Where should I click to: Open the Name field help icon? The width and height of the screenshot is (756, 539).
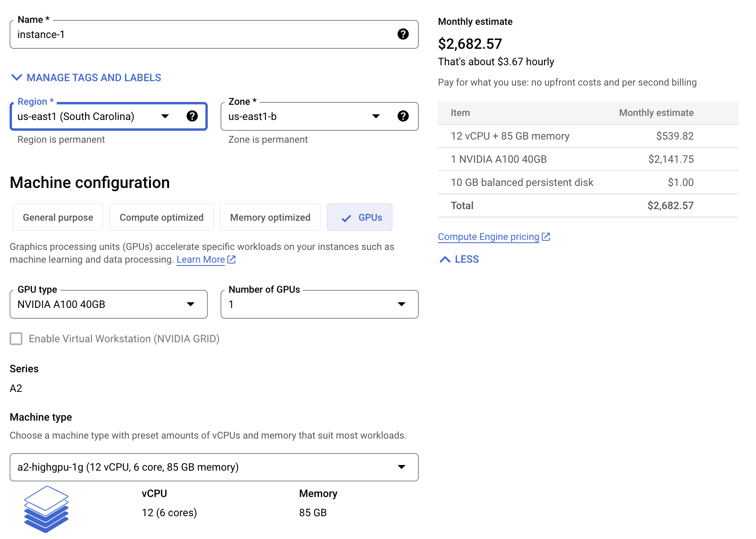pyautogui.click(x=403, y=34)
